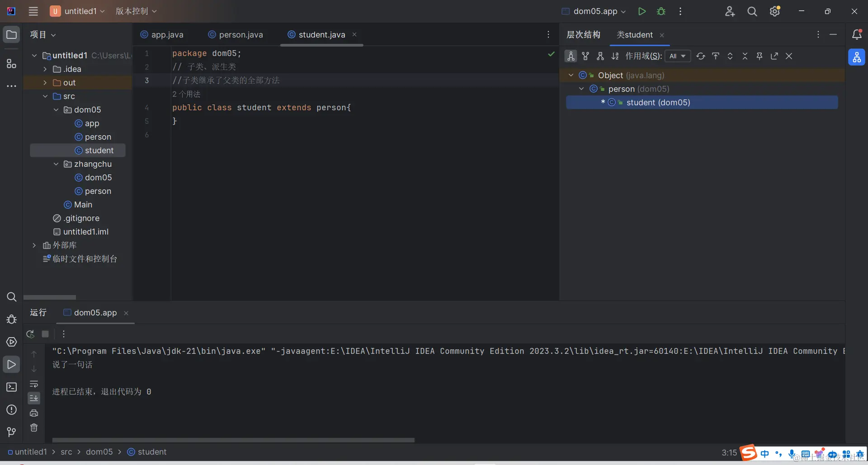This screenshot has width=868, height=465.
Task: Open the Project tool window folder icon
Action: [x=11, y=35]
